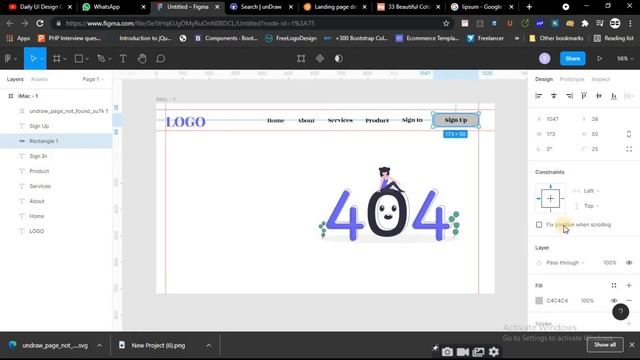The image size is (640, 360).
Task: Switch to the Prototype tab
Action: pyautogui.click(x=572, y=79)
